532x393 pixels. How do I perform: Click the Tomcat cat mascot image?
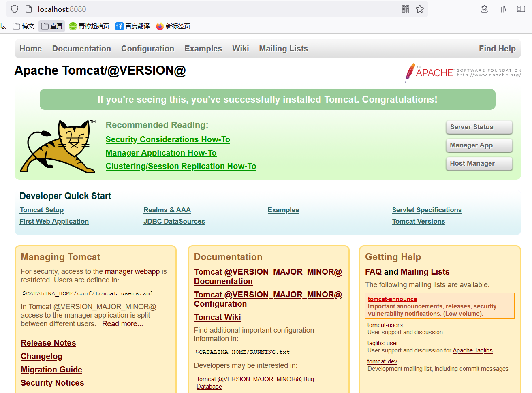pyautogui.click(x=58, y=146)
